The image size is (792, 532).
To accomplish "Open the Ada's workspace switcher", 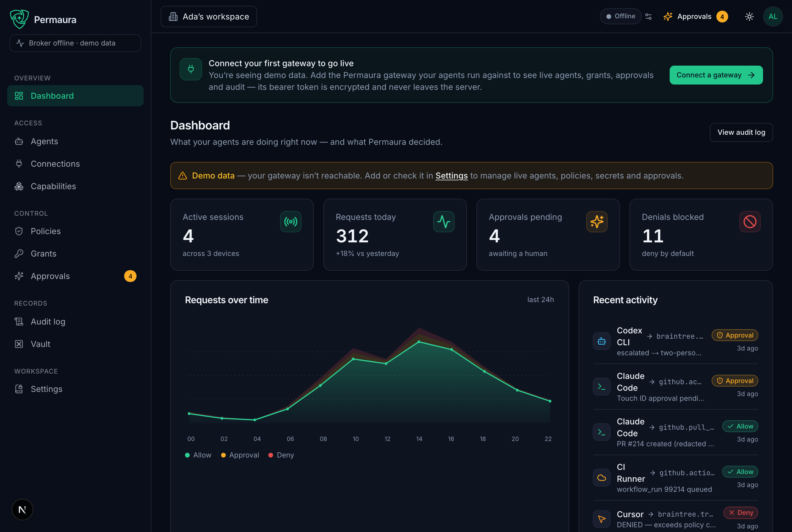I will coord(209,17).
